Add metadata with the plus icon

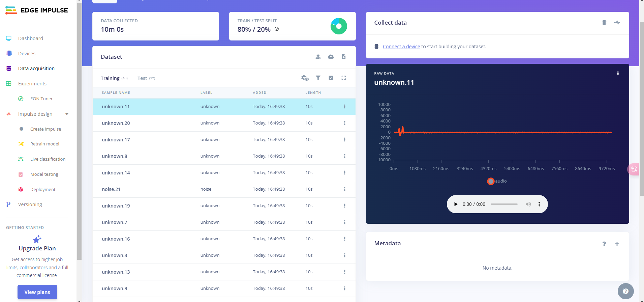coord(617,244)
